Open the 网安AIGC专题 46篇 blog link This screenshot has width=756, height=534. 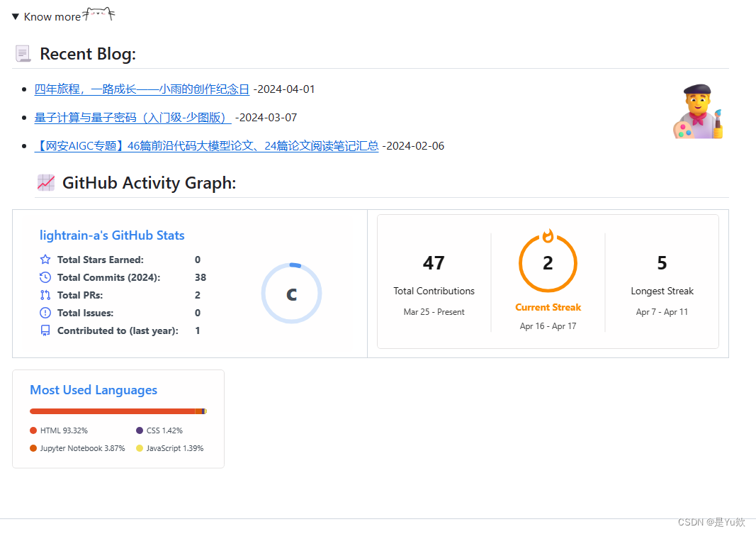click(206, 146)
